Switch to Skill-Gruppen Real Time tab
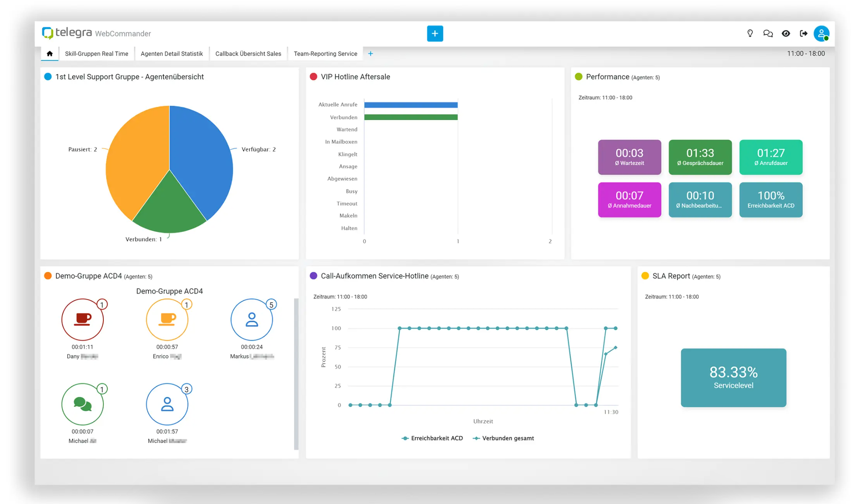Image resolution: width=867 pixels, height=504 pixels. [x=97, y=54]
